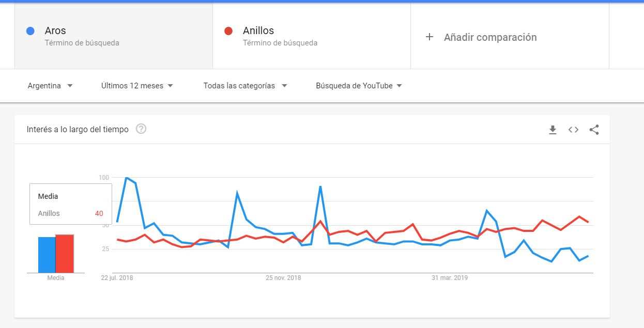Viewport: 644px width, 328px height.
Task: Click the blue dot next to Aros
Action: coord(30,31)
